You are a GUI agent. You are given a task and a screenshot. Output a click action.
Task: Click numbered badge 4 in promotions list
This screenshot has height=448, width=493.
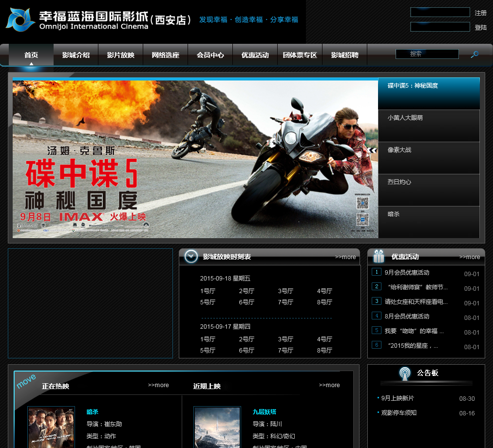pyautogui.click(x=377, y=316)
